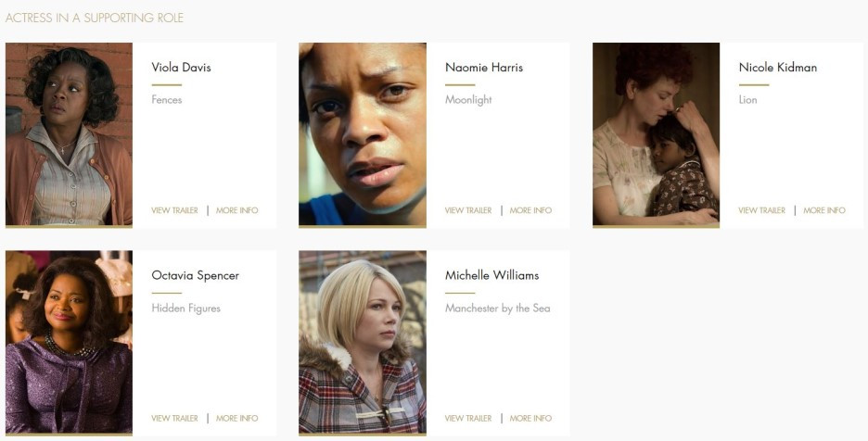Show more info for Naomie Harris
This screenshot has width=868, height=441.
(x=530, y=210)
